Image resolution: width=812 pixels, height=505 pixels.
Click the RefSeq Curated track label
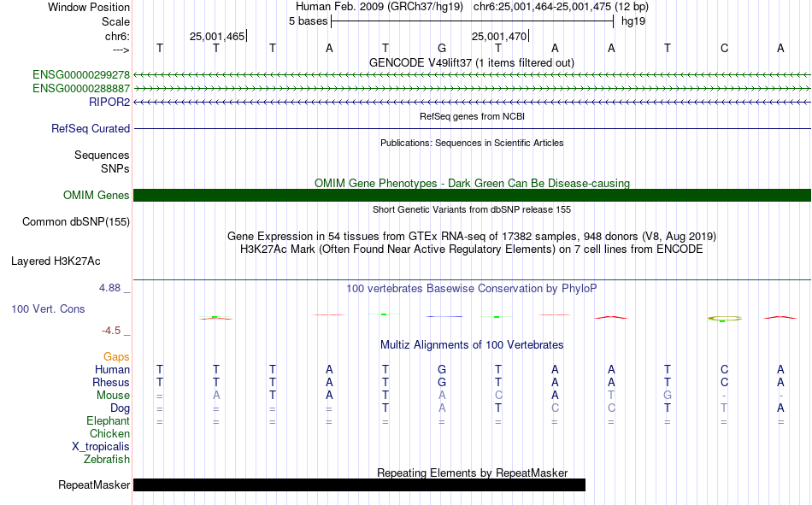pyautogui.click(x=91, y=128)
